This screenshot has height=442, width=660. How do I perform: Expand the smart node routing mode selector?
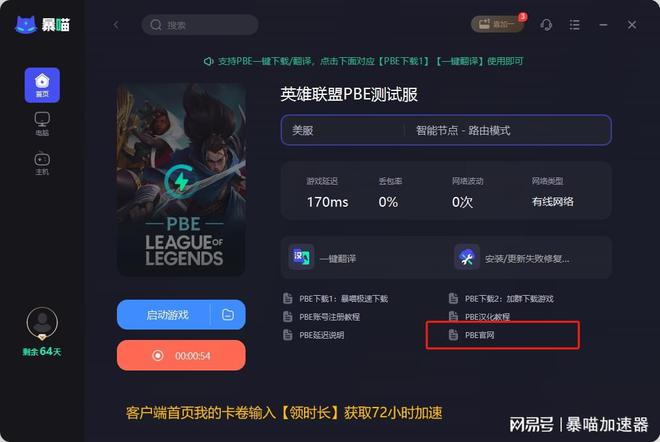click(507, 130)
